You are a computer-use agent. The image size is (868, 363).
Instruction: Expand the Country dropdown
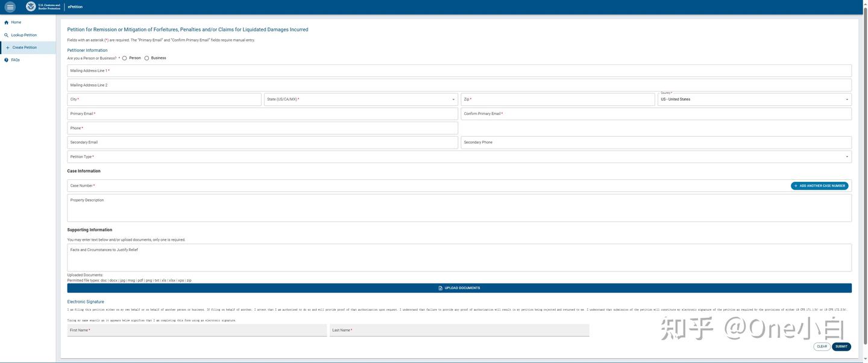[x=755, y=99]
